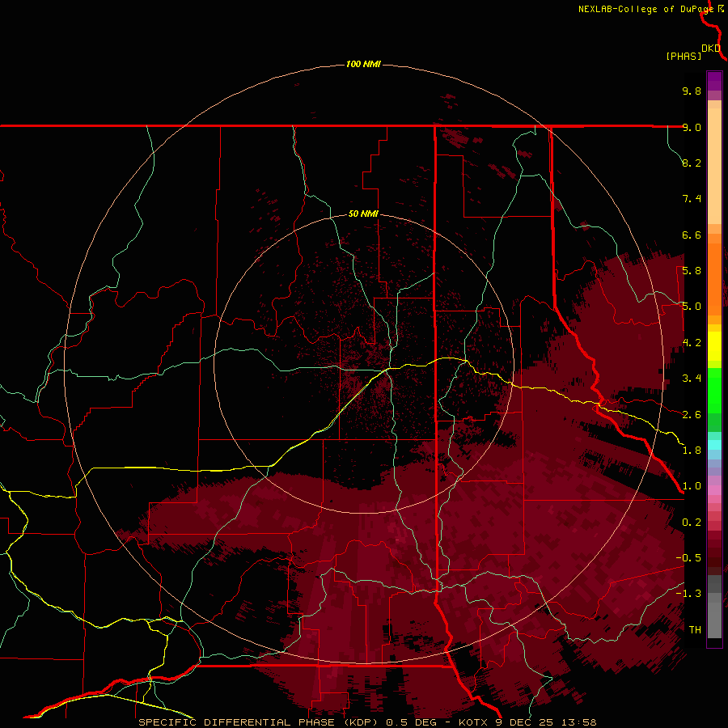Click the 5.8 scale label

coord(692,271)
